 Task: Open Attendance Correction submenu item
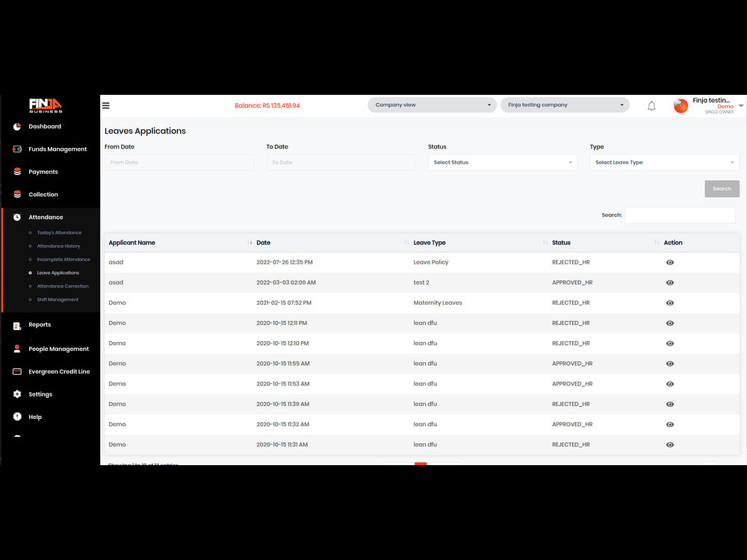coord(63,286)
